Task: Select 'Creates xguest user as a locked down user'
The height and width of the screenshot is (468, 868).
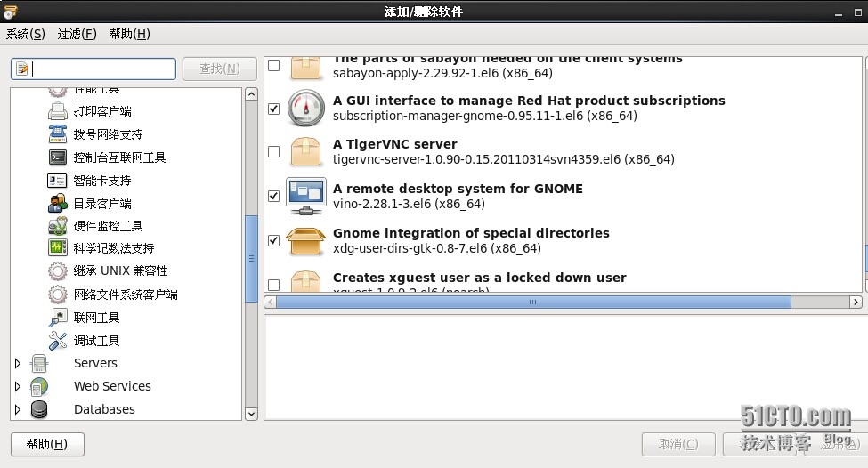Action: coord(479,277)
